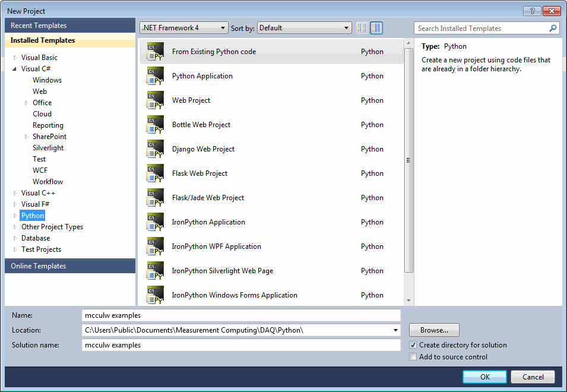Select the Database category
The height and width of the screenshot is (392, 567).
coord(36,238)
